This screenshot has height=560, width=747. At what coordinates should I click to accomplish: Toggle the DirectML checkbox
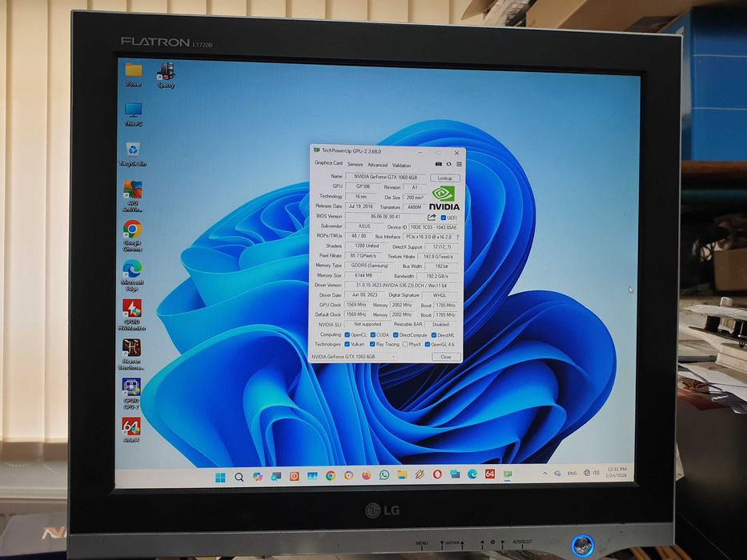[x=434, y=335]
